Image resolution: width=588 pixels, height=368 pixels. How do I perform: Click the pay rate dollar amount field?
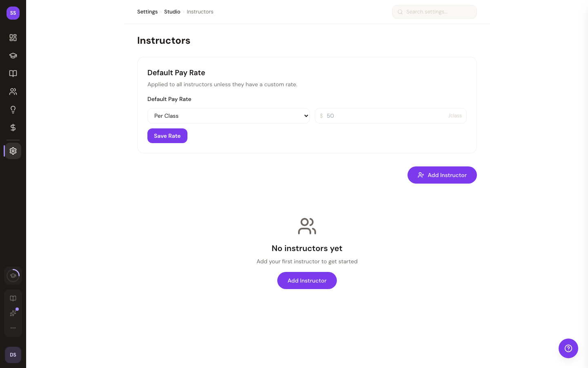[386, 116]
